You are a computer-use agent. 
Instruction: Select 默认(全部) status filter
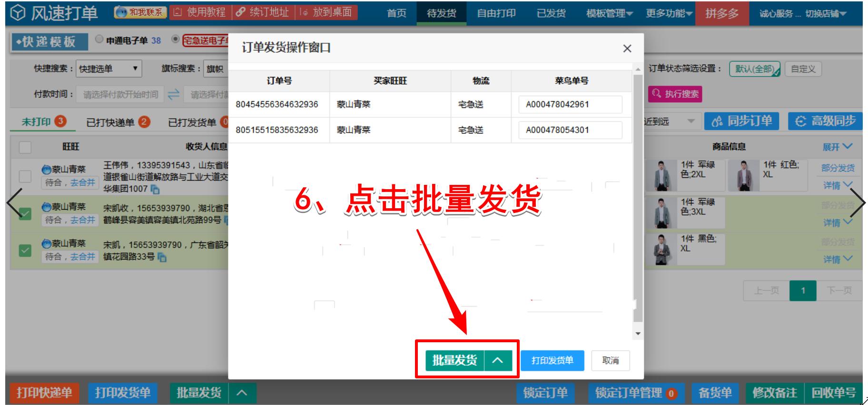click(x=755, y=69)
